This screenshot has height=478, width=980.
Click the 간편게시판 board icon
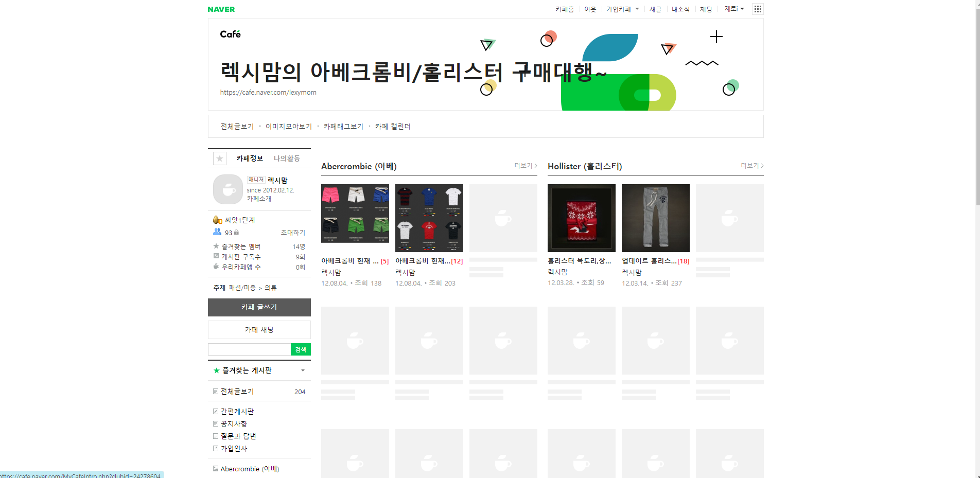click(x=216, y=412)
